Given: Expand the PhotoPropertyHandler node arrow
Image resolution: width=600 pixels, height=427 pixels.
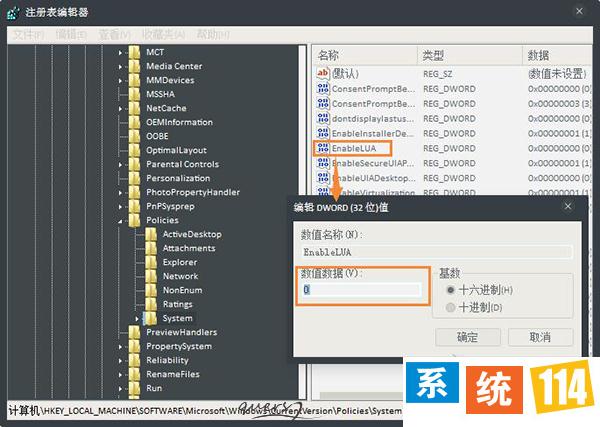Looking at the screenshot, I should click(120, 192).
